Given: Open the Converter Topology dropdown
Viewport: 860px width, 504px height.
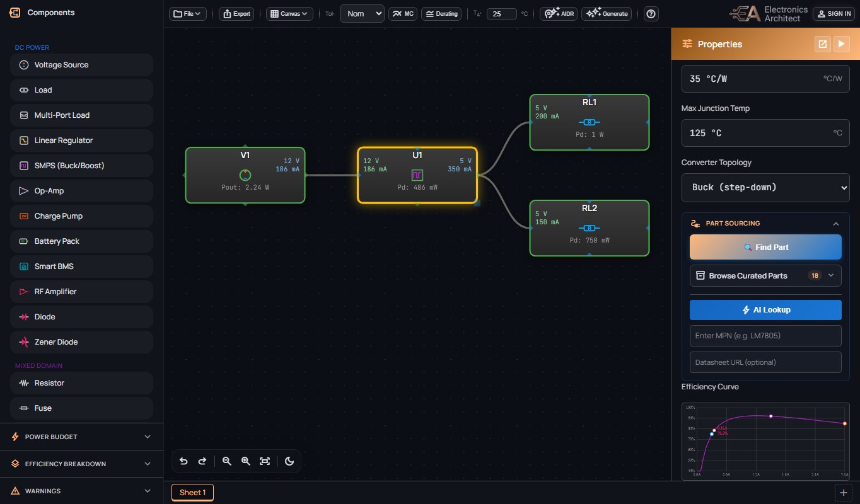Looking at the screenshot, I should tap(765, 188).
